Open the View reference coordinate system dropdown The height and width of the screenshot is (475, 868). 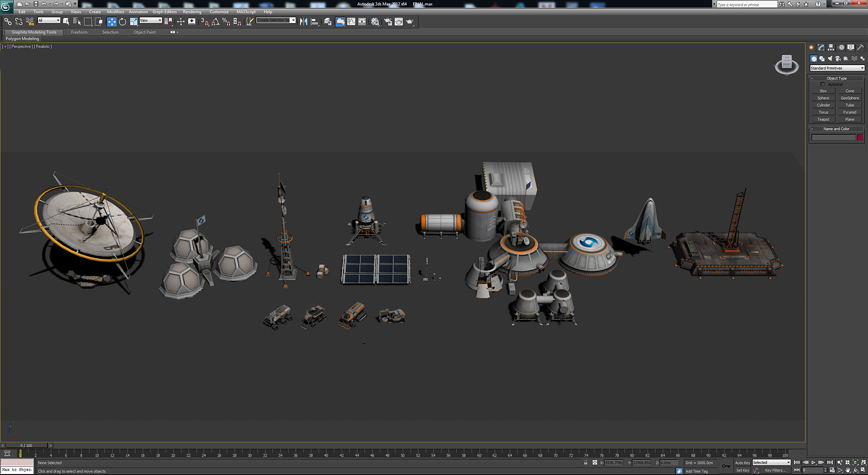pos(150,20)
